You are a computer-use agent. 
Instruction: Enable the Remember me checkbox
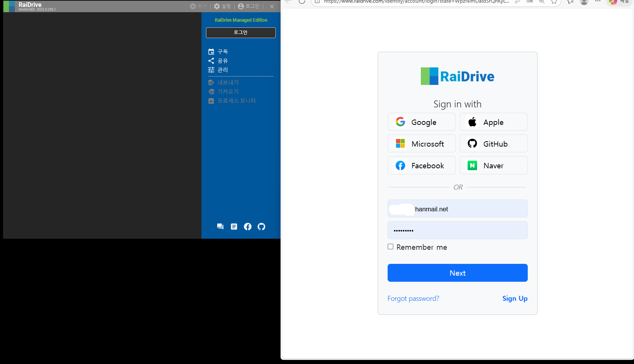tap(390, 247)
